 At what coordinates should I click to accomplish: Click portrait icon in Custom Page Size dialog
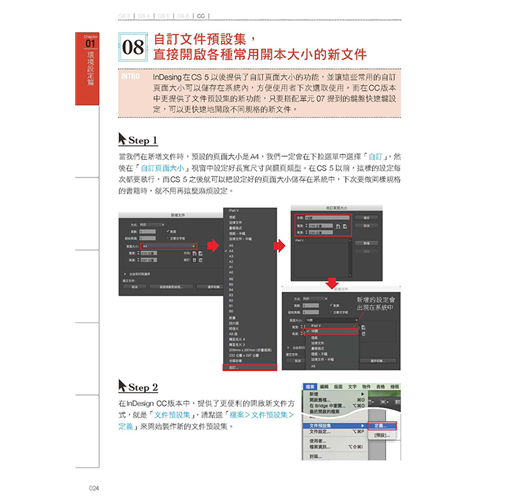pyautogui.click(x=338, y=226)
